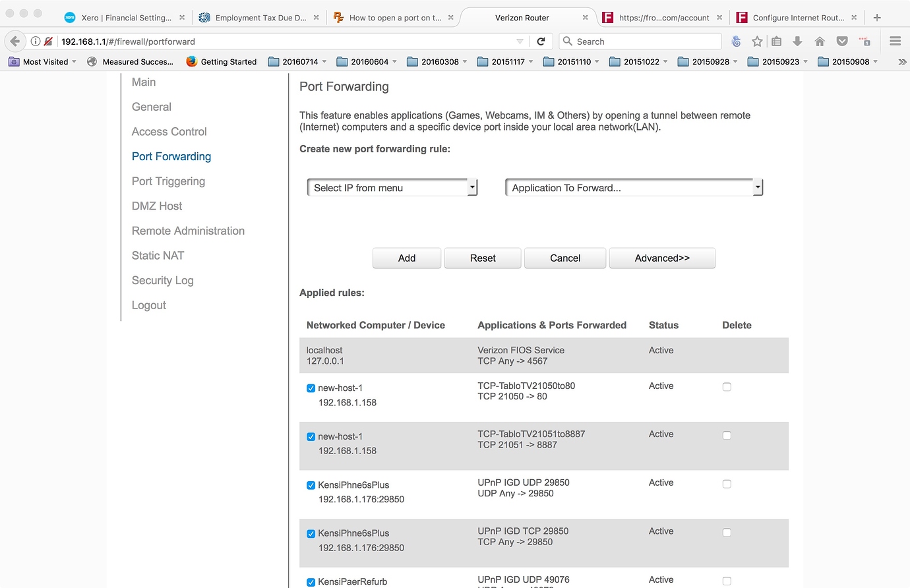Open the 20160714 bookmark folder
The height and width of the screenshot is (588, 910).
point(297,62)
